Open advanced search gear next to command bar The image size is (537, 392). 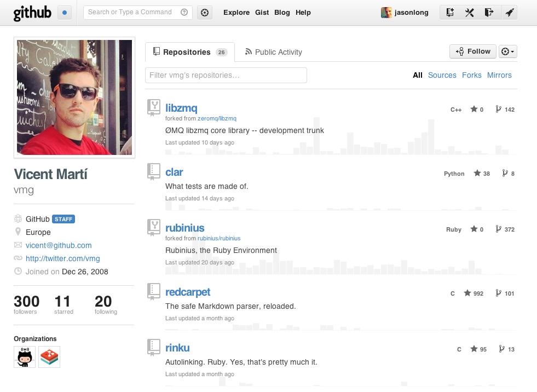click(205, 13)
